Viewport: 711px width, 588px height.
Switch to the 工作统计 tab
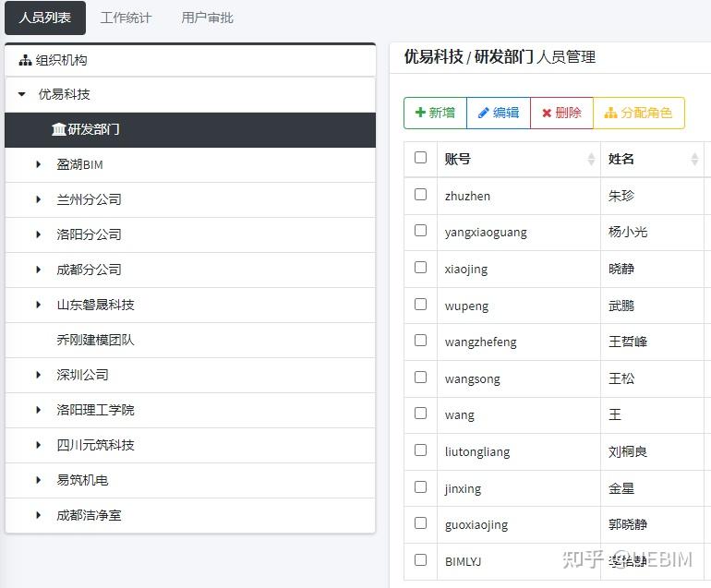(x=126, y=18)
